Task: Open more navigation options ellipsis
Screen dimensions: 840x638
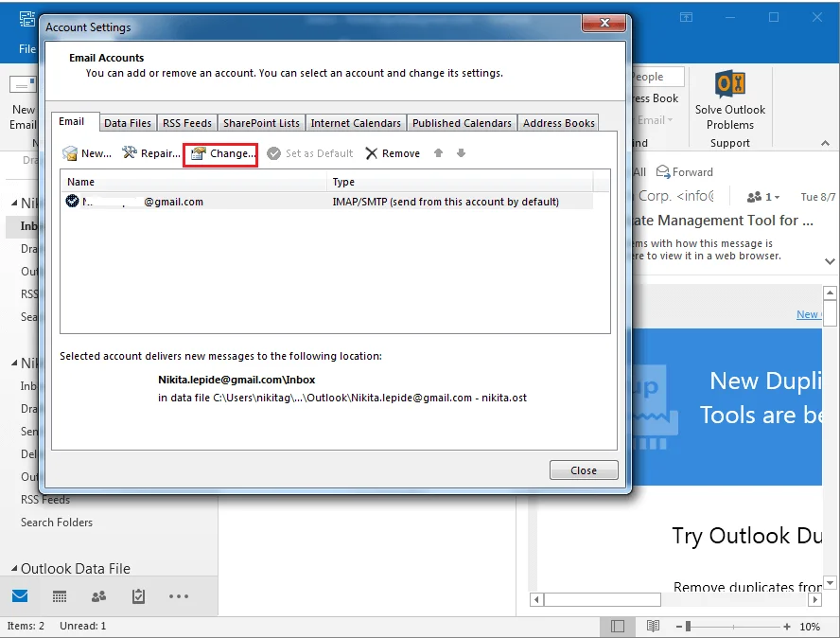Action: click(179, 595)
